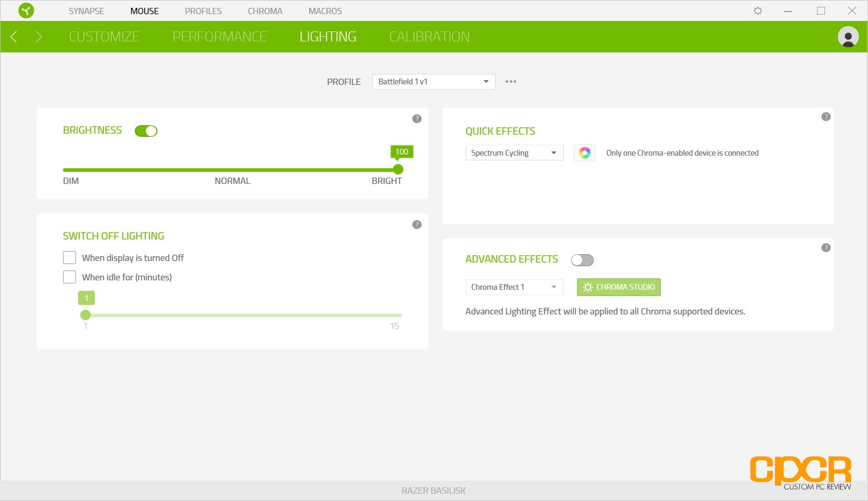The image size is (868, 501).
Task: Click the SWITCH OFF LIGHTING heading
Action: click(113, 236)
